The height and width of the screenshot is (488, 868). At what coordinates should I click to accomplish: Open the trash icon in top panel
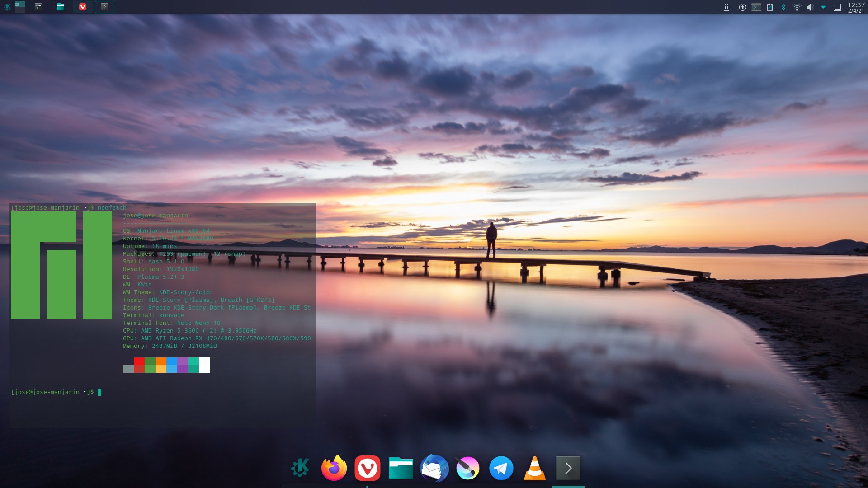726,7
